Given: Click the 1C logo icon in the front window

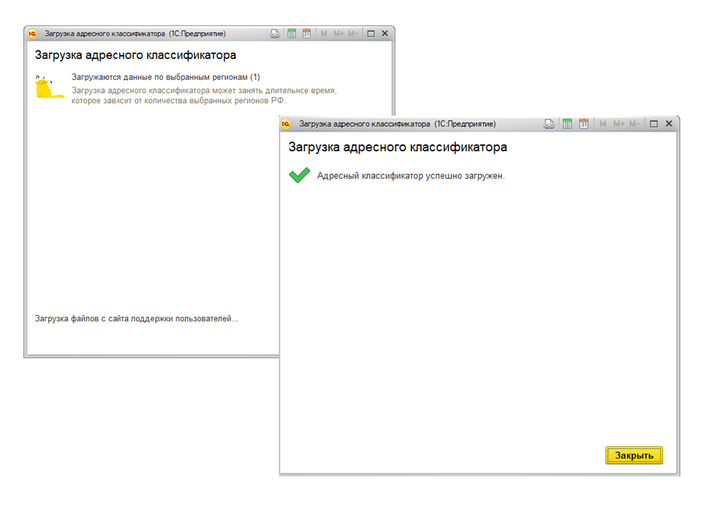Looking at the screenshot, I should (286, 124).
